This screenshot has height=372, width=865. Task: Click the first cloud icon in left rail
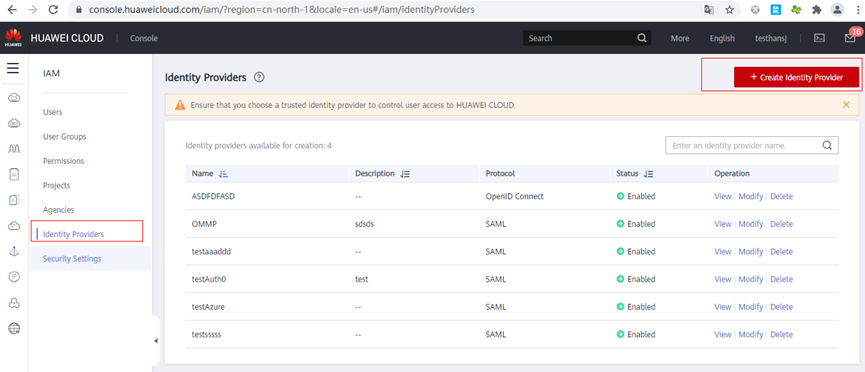(14, 98)
